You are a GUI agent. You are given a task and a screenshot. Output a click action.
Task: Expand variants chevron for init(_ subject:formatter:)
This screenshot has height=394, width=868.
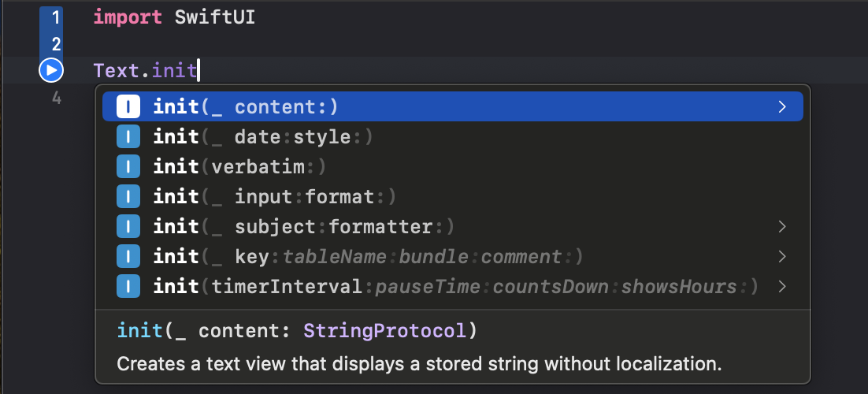tap(781, 227)
